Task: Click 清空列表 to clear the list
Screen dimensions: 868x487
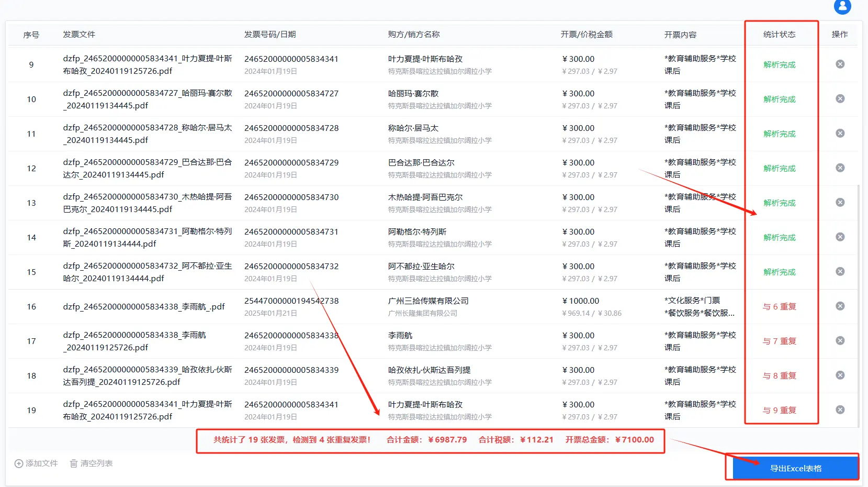Action: (x=92, y=463)
